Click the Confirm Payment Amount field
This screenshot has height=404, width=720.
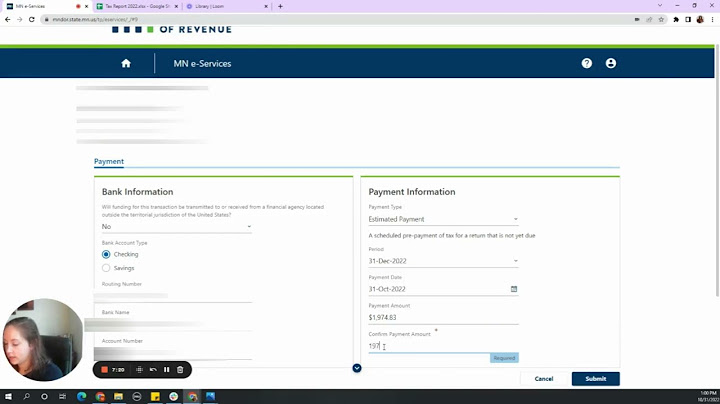[x=443, y=346]
